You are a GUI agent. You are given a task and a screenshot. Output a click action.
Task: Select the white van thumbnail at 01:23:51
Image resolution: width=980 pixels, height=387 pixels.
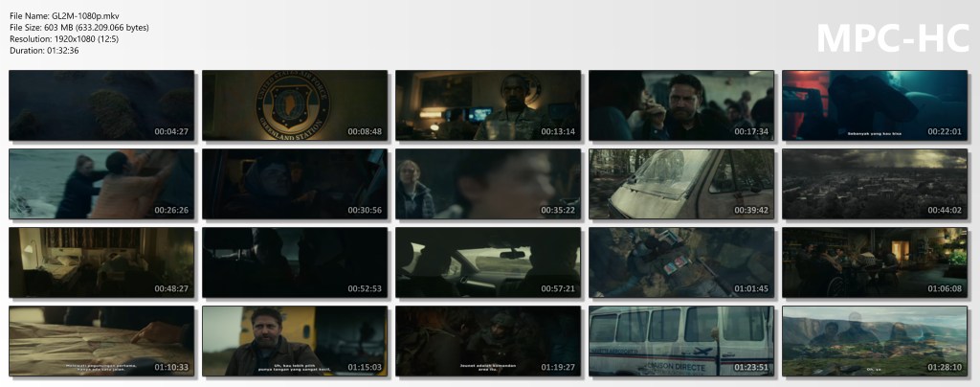pyautogui.click(x=681, y=341)
